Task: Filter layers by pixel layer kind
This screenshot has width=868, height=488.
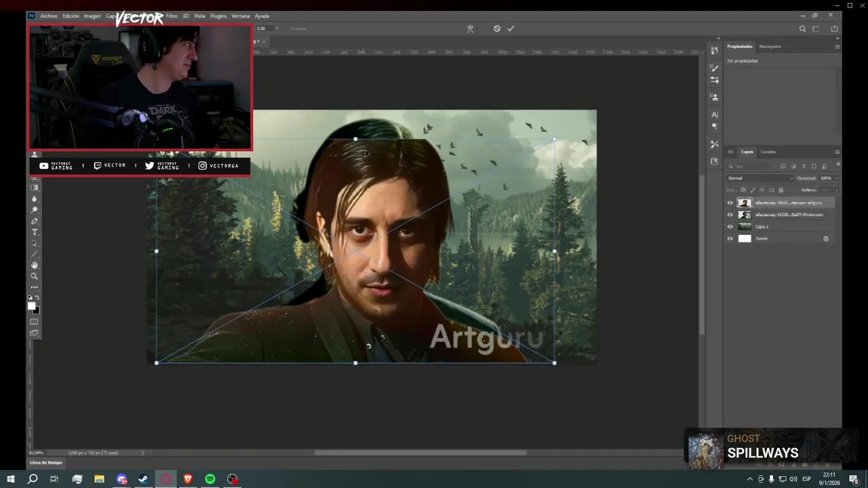Action: (x=783, y=166)
